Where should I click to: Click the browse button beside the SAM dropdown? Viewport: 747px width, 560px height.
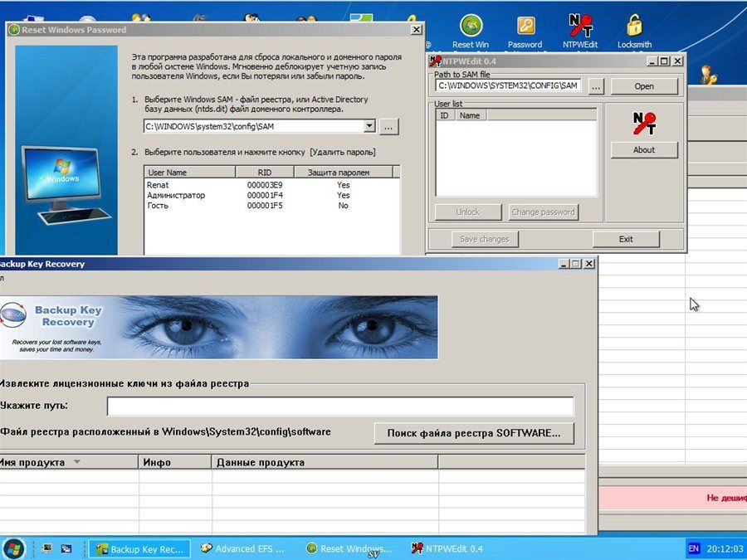point(389,126)
